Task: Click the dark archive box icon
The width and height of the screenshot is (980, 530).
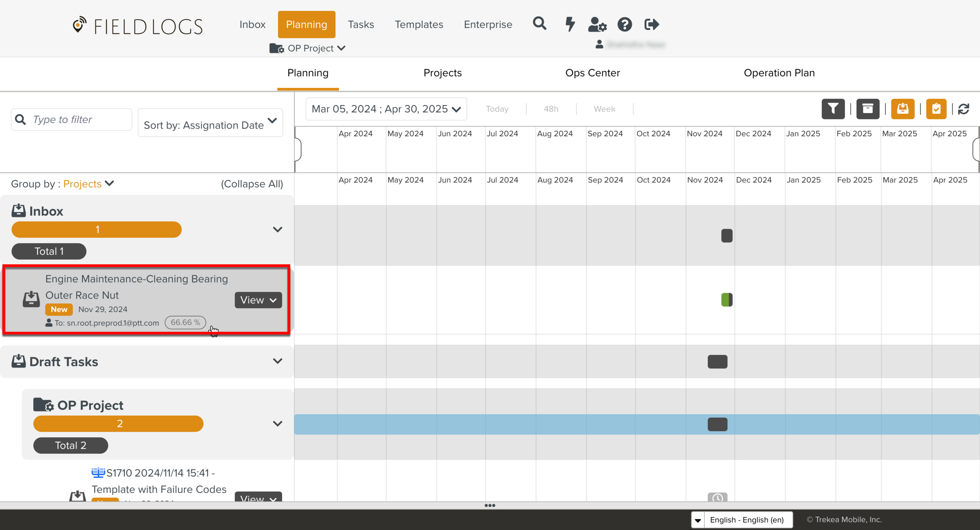Action: 867,109
